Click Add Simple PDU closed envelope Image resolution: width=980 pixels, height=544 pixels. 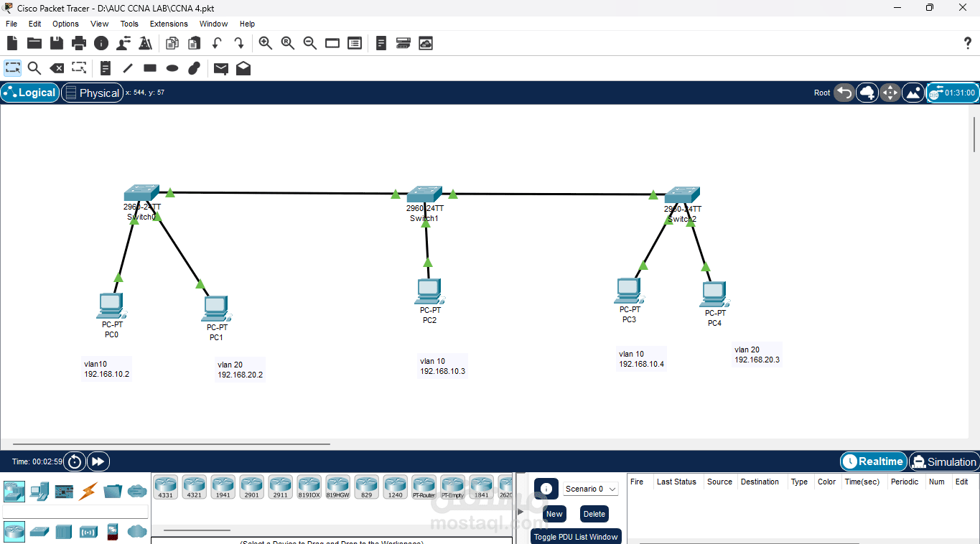click(x=221, y=69)
